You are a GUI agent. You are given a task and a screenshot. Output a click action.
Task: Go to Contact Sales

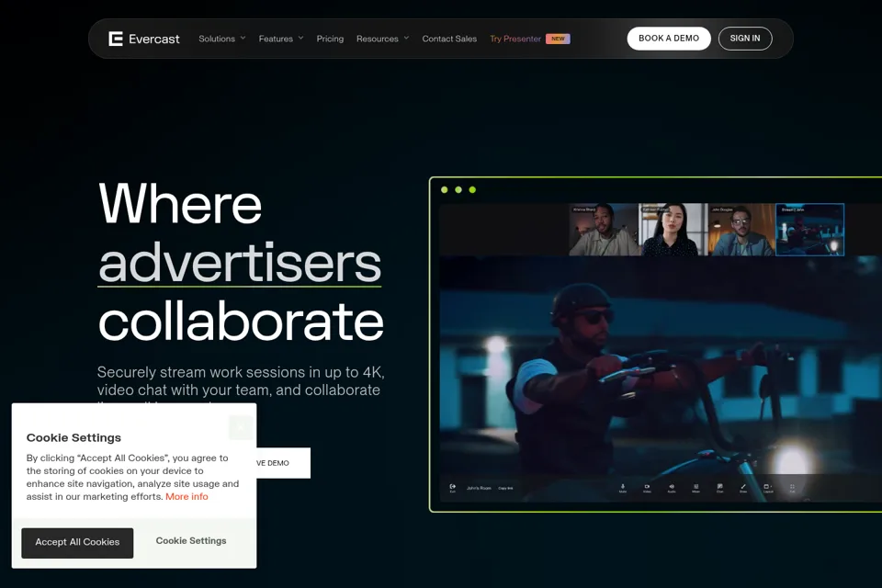449,39
